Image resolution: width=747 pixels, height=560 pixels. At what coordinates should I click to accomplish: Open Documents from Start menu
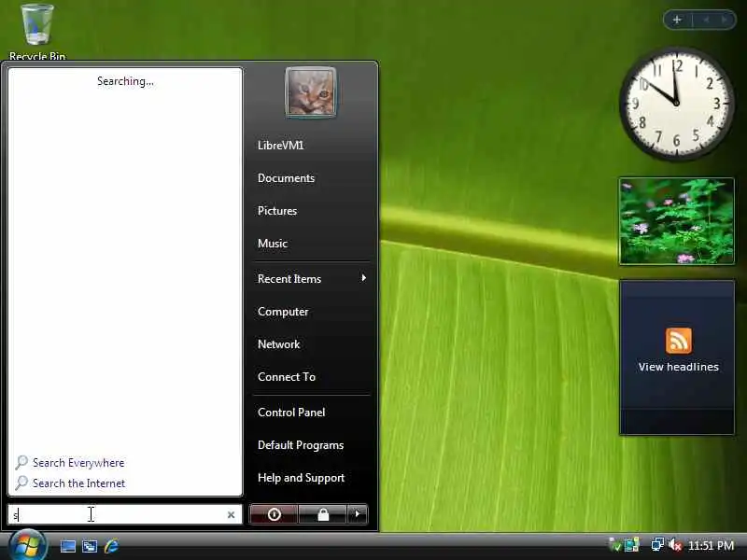coord(286,178)
